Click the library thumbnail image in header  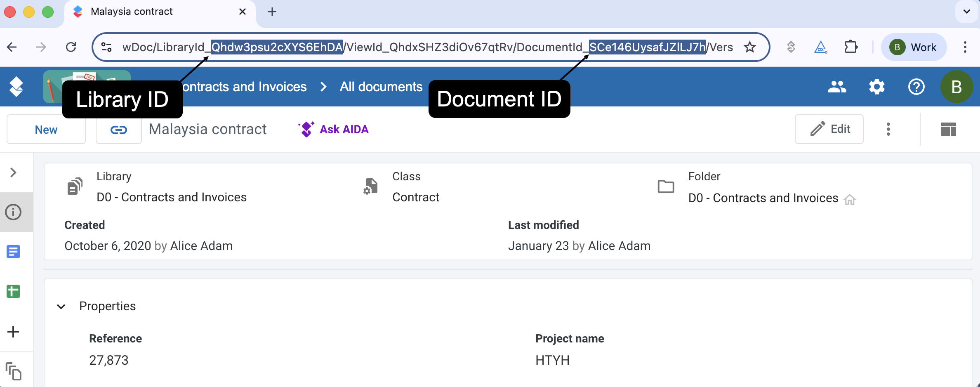87,87
